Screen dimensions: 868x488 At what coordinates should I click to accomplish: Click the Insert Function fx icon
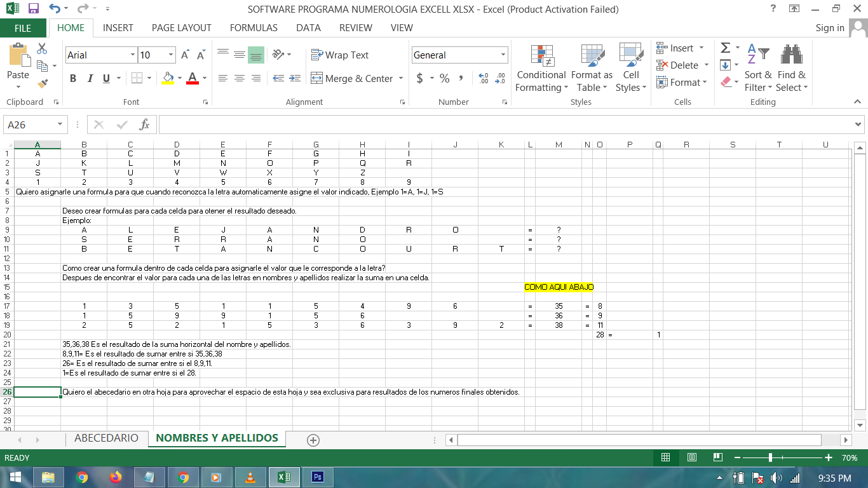pos(145,125)
